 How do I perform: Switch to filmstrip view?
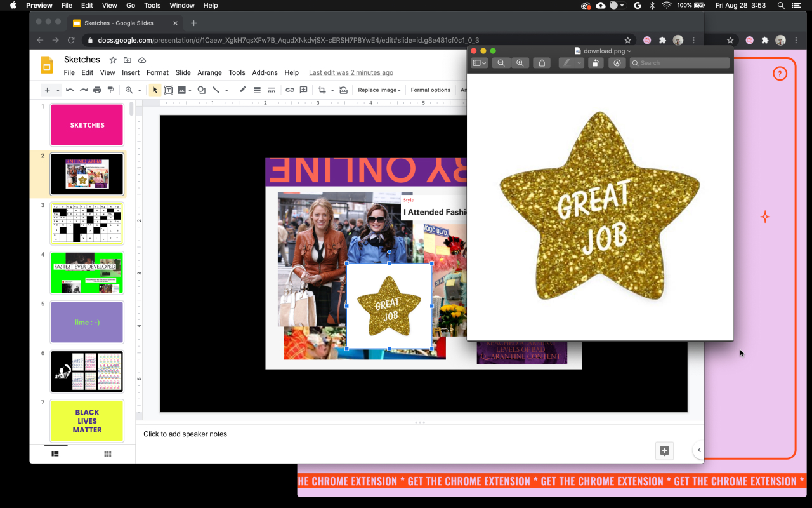tap(55, 454)
